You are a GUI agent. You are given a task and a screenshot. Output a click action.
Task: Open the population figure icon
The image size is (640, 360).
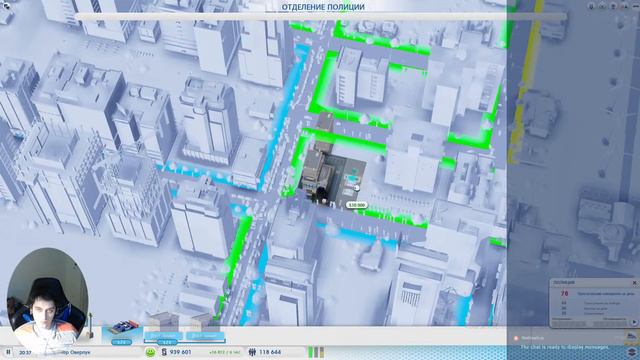pyautogui.click(x=252, y=352)
